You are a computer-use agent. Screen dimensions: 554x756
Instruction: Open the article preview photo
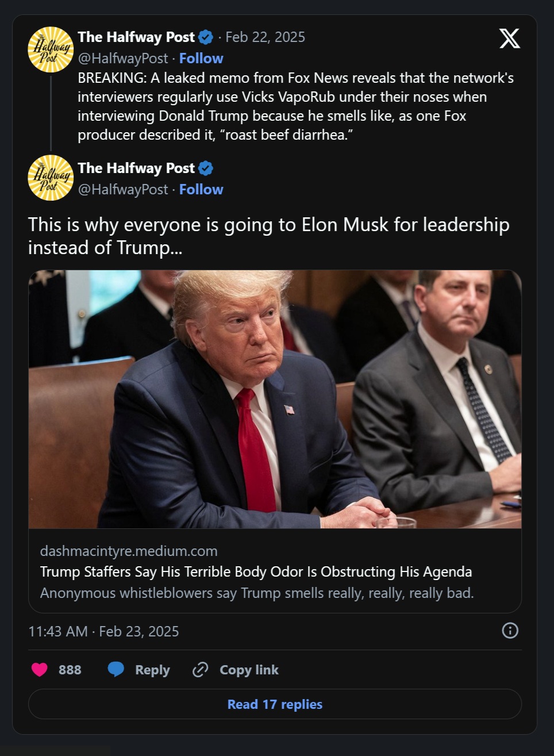coord(275,399)
